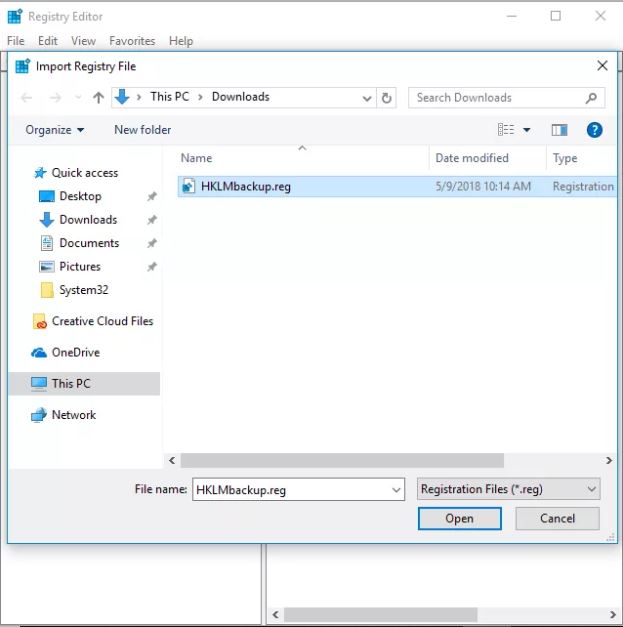Image resolution: width=623 pixels, height=627 pixels.
Task: Select Downloads in address breadcrumb
Action: [x=241, y=97]
